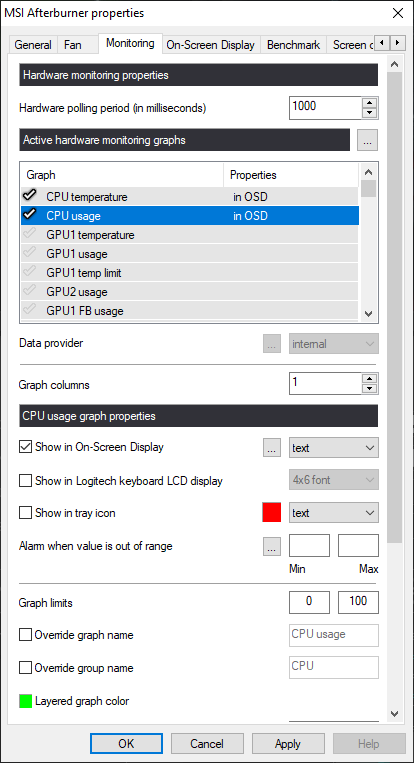This screenshot has height=763, width=414.
Task: Enable the Override group name checkbox
Action: tap(25, 668)
